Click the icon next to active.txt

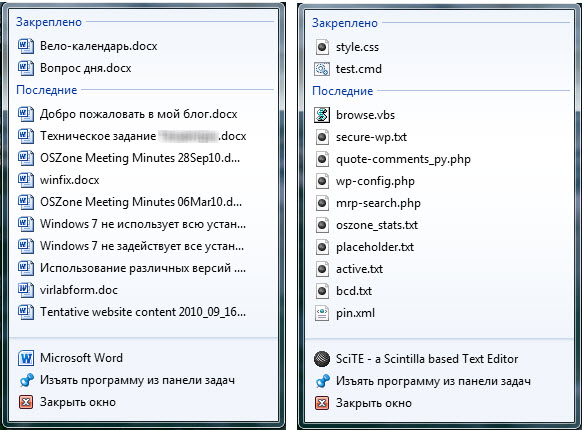[x=322, y=269]
